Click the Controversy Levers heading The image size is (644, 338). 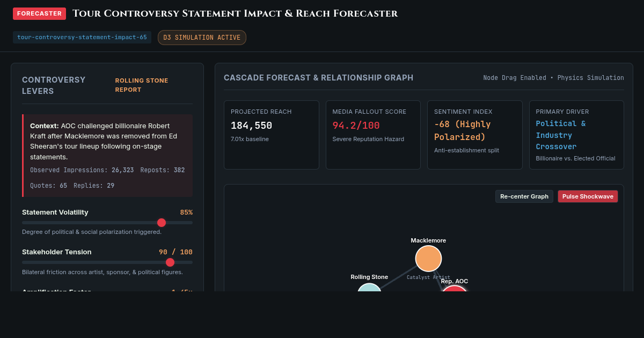(54, 85)
